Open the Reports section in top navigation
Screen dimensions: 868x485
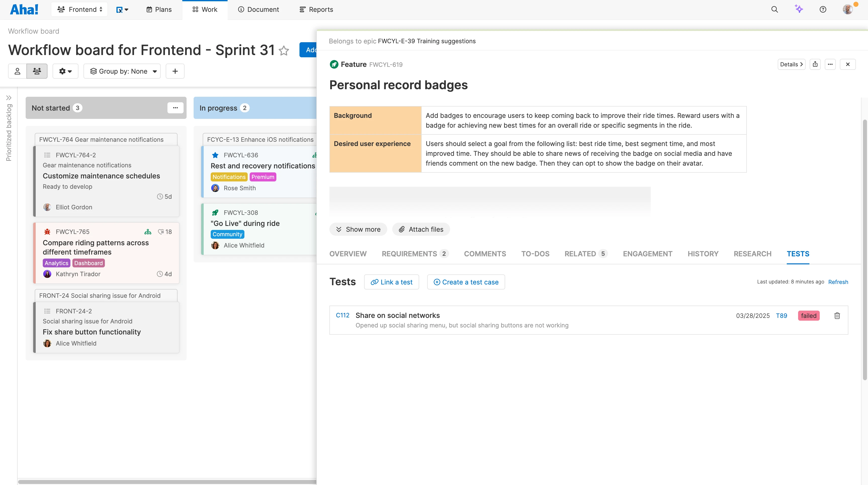316,9
